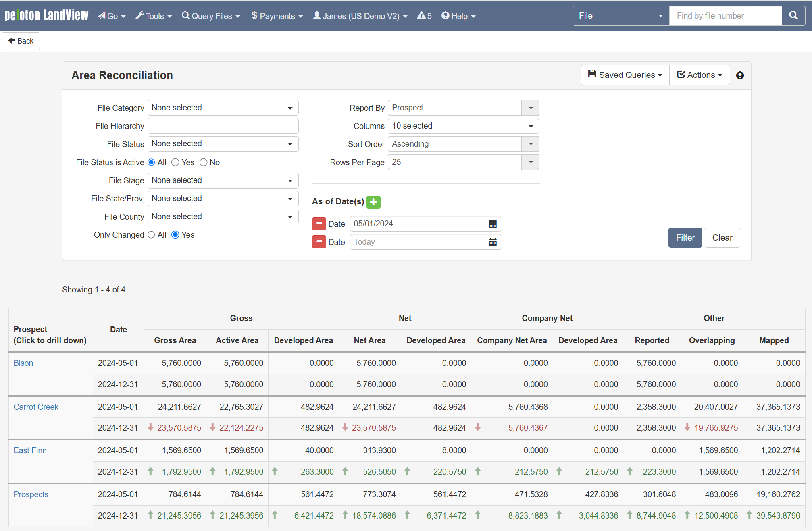Viewport: 812px width, 531px height.
Task: Click the green plus icon to add date
Action: (x=373, y=202)
